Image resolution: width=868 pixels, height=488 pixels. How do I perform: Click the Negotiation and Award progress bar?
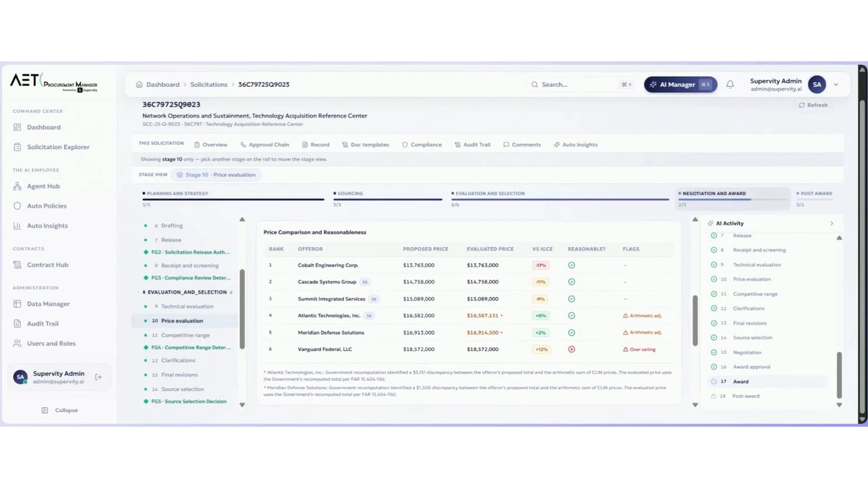[733, 200]
